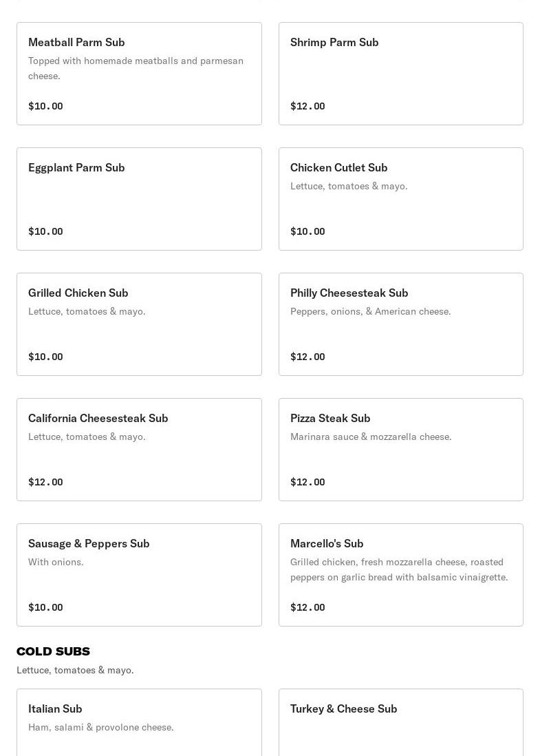
Task: Select the Sausage & Peppers Sub
Action: tap(89, 544)
